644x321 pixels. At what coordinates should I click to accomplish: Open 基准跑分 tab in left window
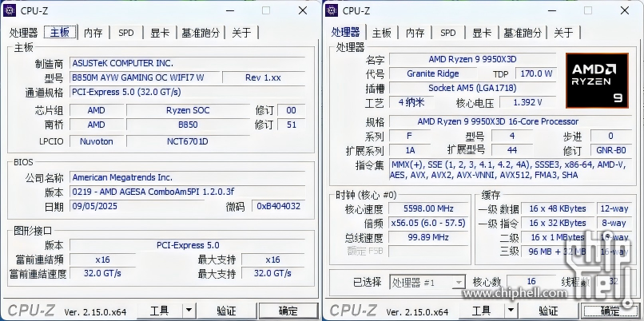pyautogui.click(x=201, y=33)
